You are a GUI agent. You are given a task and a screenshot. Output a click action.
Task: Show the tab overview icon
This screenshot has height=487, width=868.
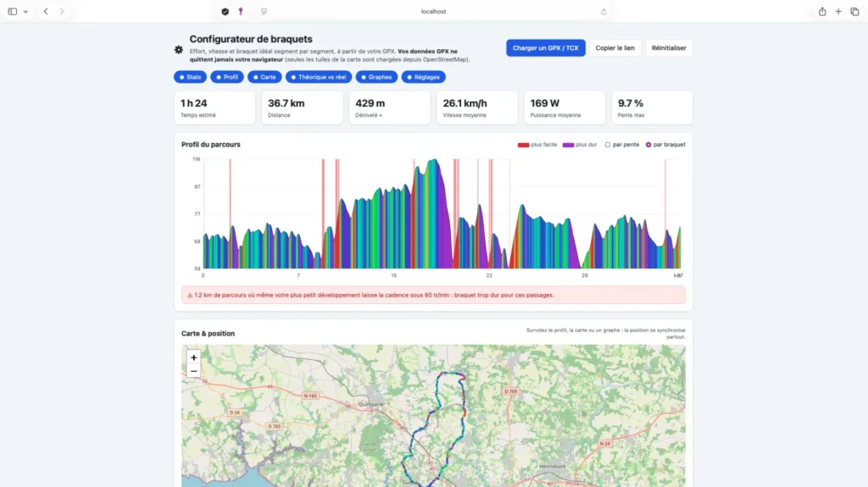(x=854, y=11)
